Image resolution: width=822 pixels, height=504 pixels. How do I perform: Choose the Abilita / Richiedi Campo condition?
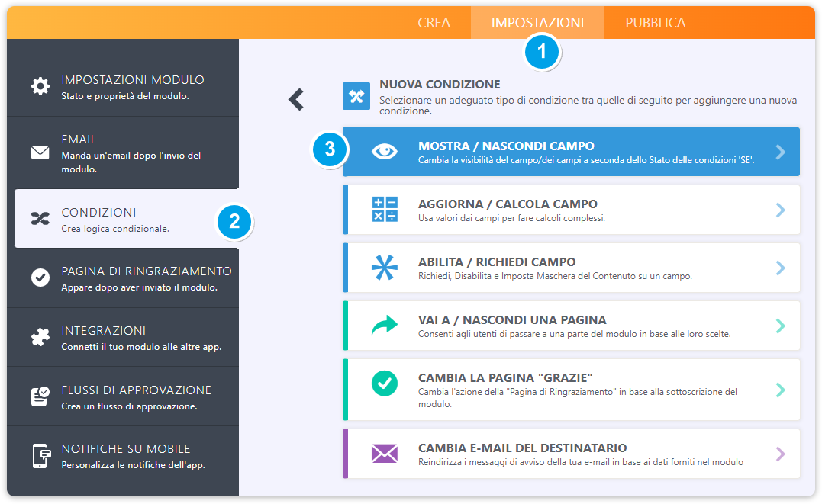(x=572, y=268)
